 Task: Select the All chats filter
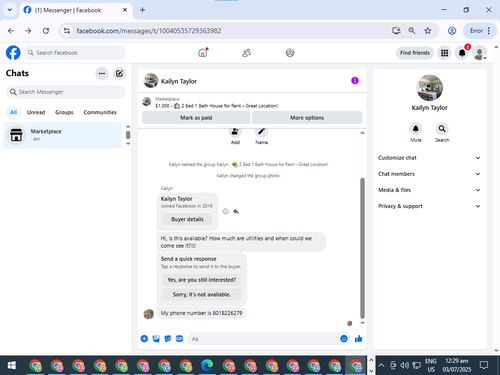click(x=13, y=112)
